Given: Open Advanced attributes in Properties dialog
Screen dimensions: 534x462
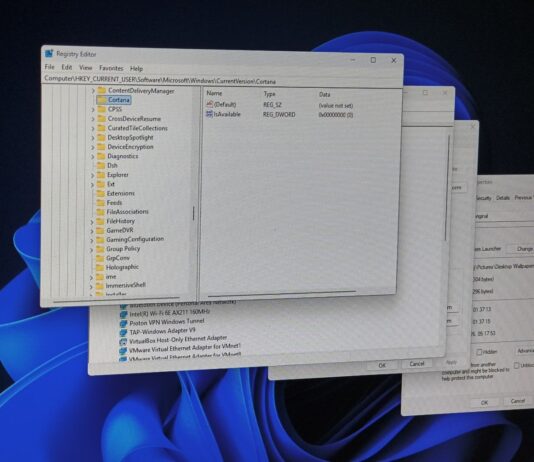Looking at the screenshot, I should coord(525,351).
